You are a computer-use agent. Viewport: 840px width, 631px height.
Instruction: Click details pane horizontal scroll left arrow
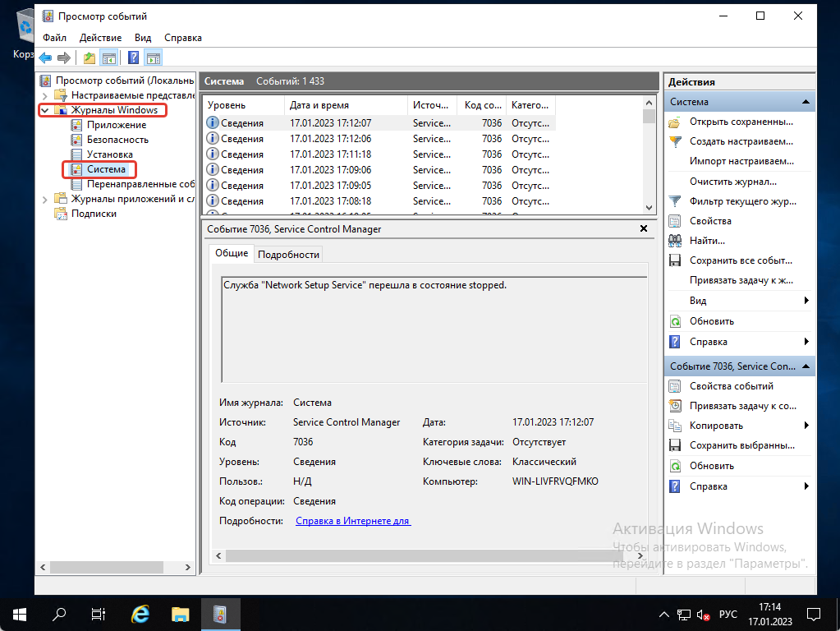point(218,556)
